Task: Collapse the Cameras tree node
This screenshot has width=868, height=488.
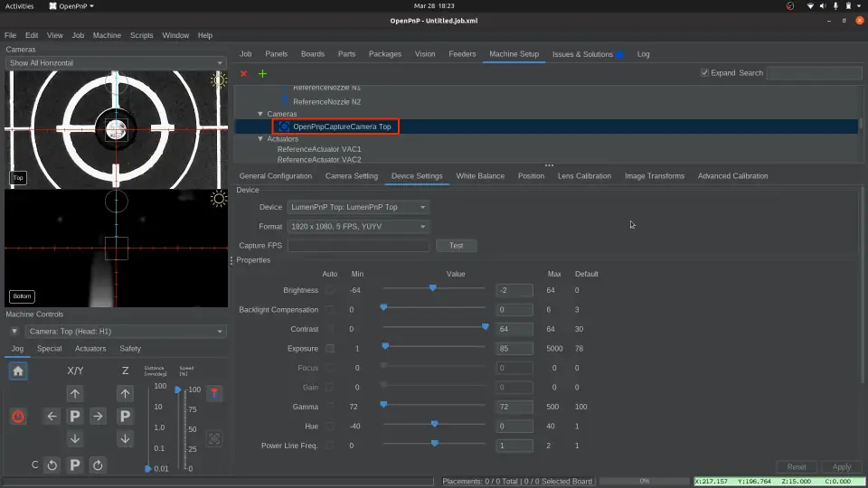Action: coord(260,114)
